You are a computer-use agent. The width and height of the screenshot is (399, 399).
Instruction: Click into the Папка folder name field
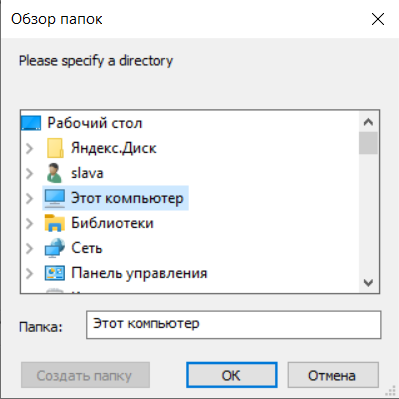point(233,325)
